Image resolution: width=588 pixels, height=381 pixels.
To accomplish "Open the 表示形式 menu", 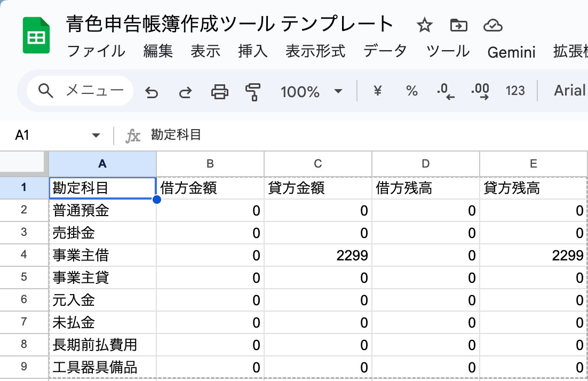I will [x=315, y=51].
